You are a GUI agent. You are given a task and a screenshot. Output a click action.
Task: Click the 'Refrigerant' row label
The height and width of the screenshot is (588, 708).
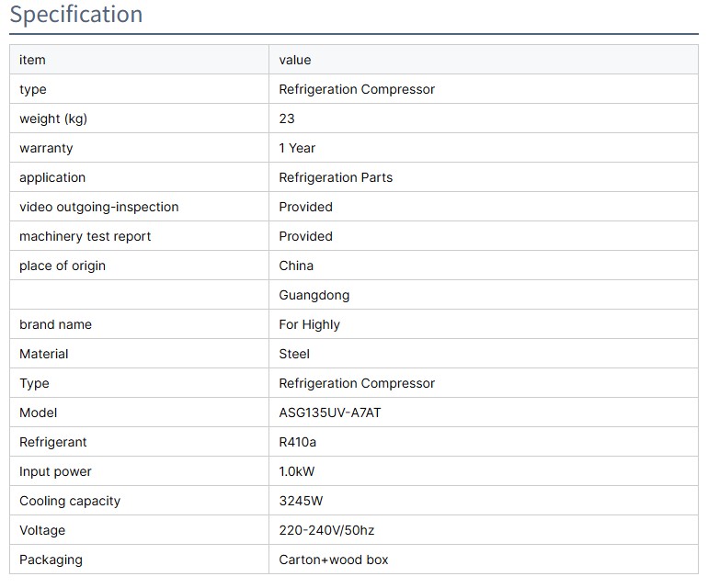pos(53,442)
